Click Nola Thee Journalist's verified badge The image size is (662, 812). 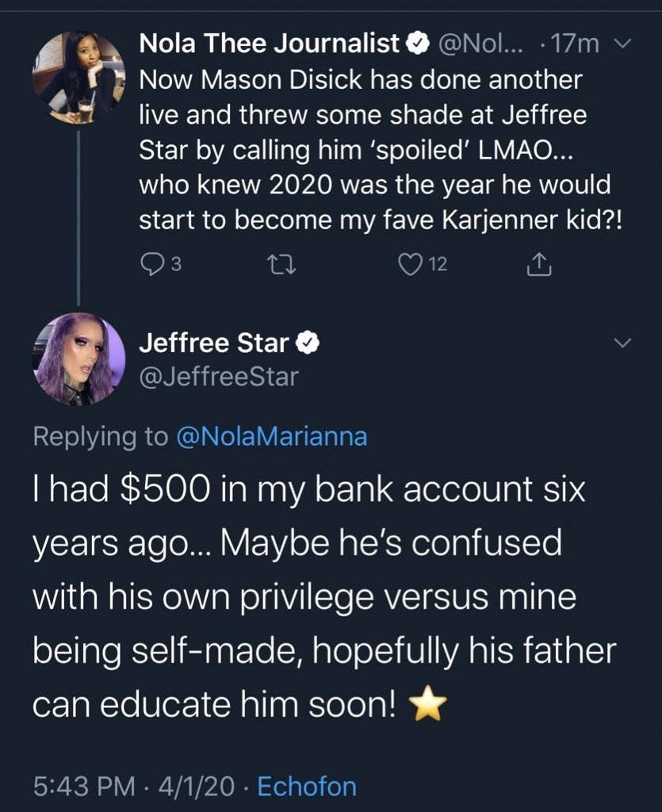click(418, 45)
